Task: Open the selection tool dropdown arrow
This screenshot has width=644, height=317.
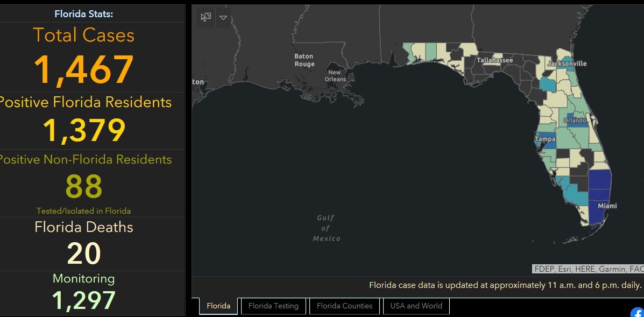Action: coord(223,17)
